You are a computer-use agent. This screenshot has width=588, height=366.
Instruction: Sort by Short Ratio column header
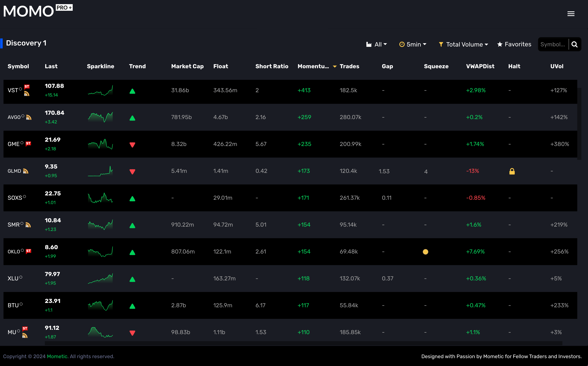(x=272, y=66)
